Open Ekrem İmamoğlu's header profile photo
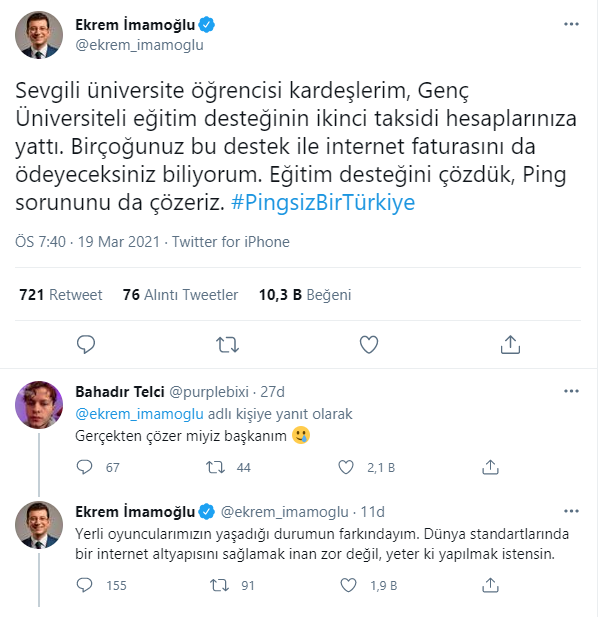The image size is (604, 617). point(41,35)
